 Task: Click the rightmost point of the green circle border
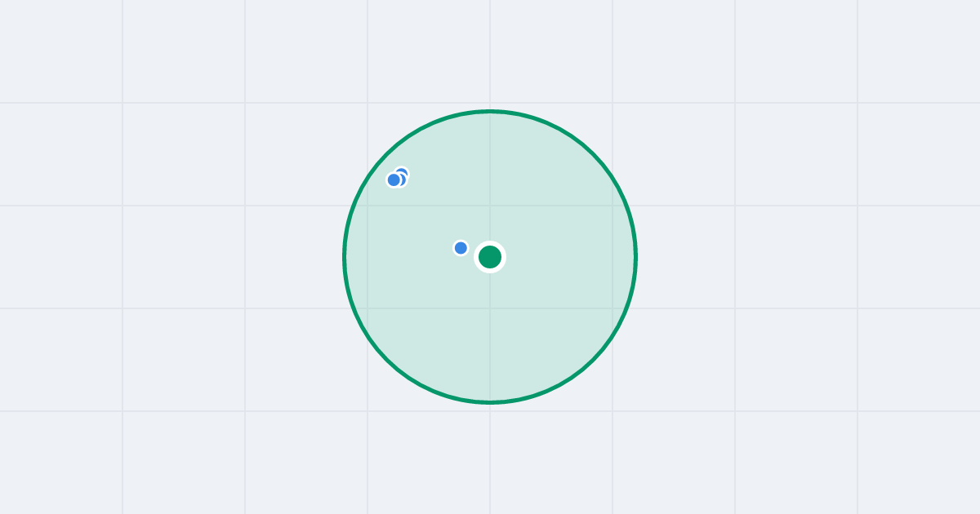(x=636, y=257)
